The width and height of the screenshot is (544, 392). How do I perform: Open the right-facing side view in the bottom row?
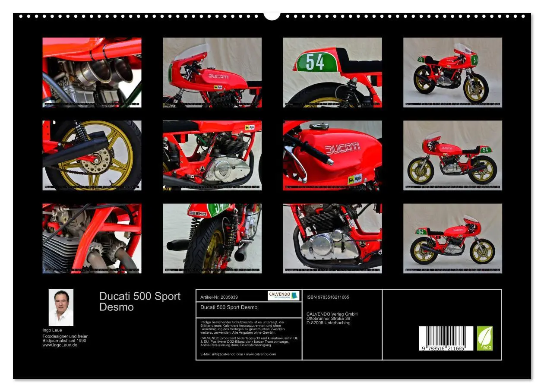click(452, 238)
